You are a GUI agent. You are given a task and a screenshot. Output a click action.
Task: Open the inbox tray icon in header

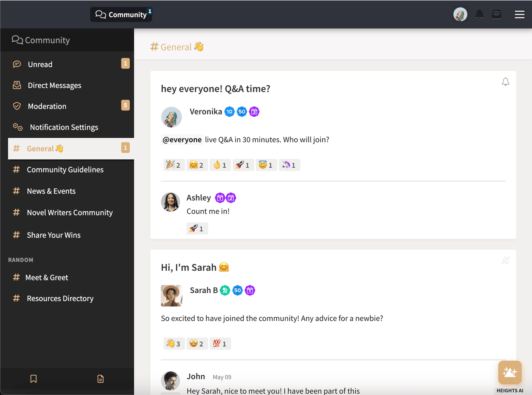[496, 14]
